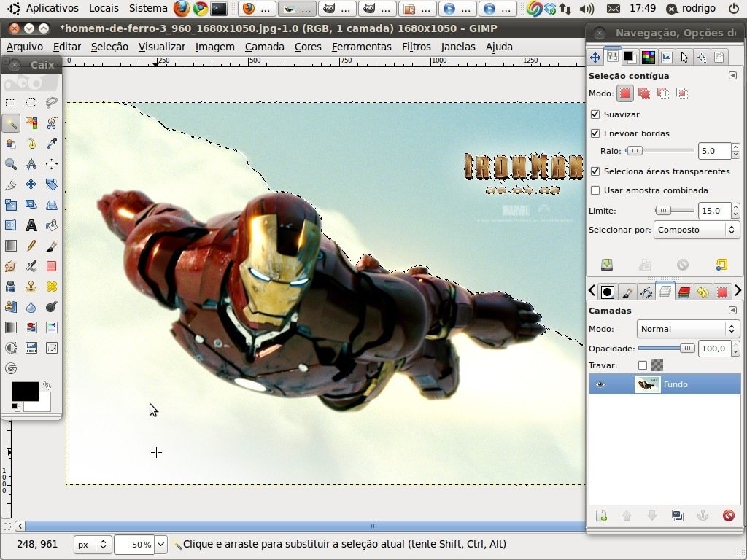The height and width of the screenshot is (560, 747).
Task: Open the Aplicativos system menu
Action: [x=52, y=8]
